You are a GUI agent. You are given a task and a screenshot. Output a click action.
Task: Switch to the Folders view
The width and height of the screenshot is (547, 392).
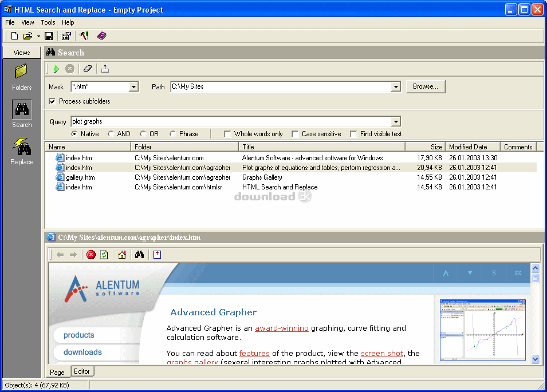pos(22,77)
